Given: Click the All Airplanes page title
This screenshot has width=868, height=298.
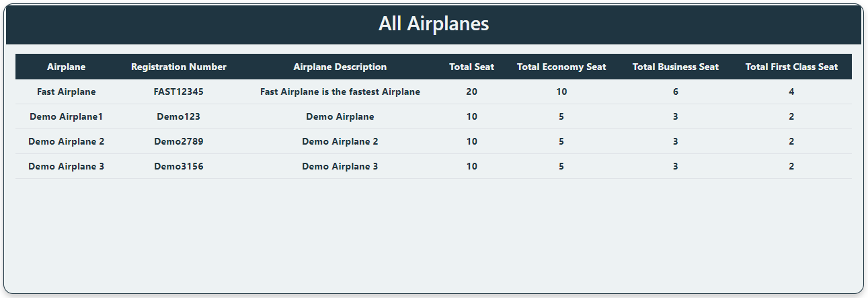Looking at the screenshot, I should tap(434, 24).
